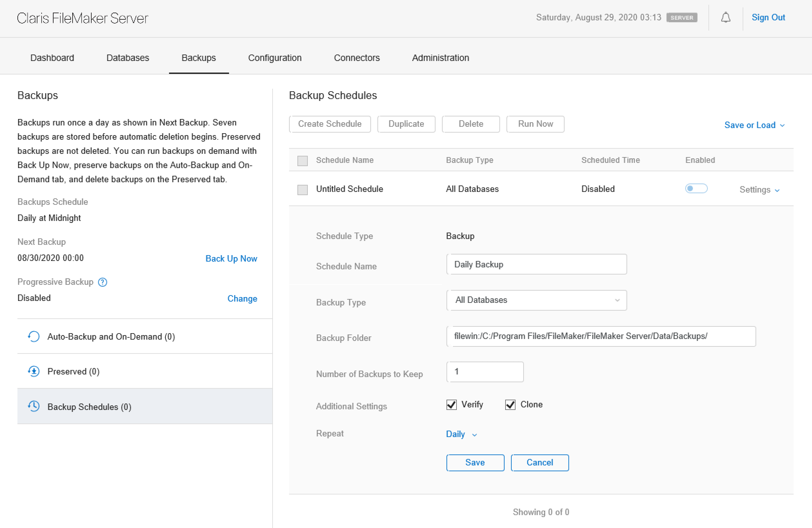Open Auto-Backup and On-Demand (0) section
Viewport: 812px width, 528px height.
point(145,337)
